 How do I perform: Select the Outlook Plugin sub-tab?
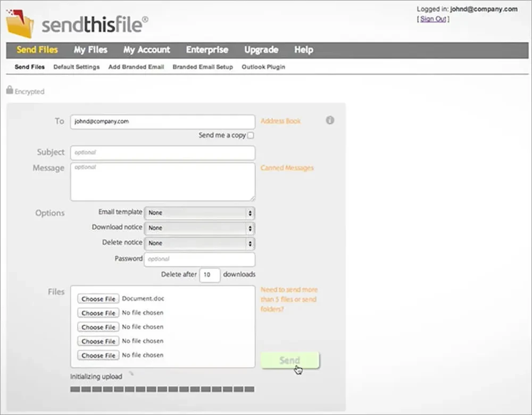(x=263, y=67)
